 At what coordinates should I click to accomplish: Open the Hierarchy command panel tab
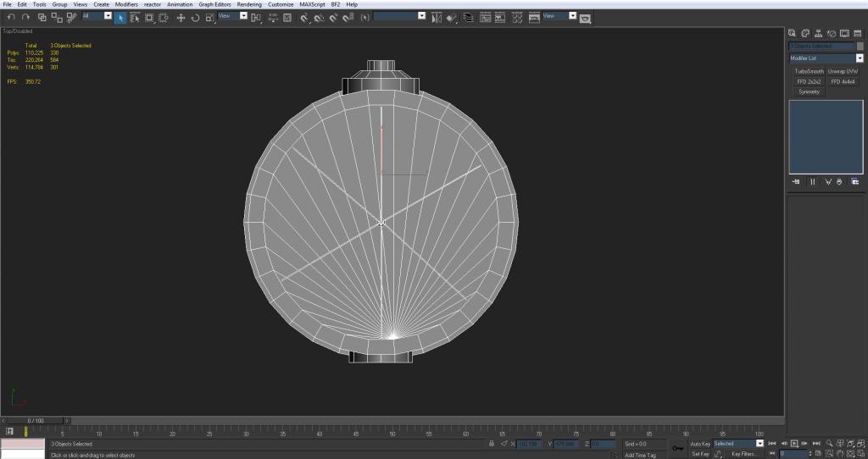click(x=817, y=33)
